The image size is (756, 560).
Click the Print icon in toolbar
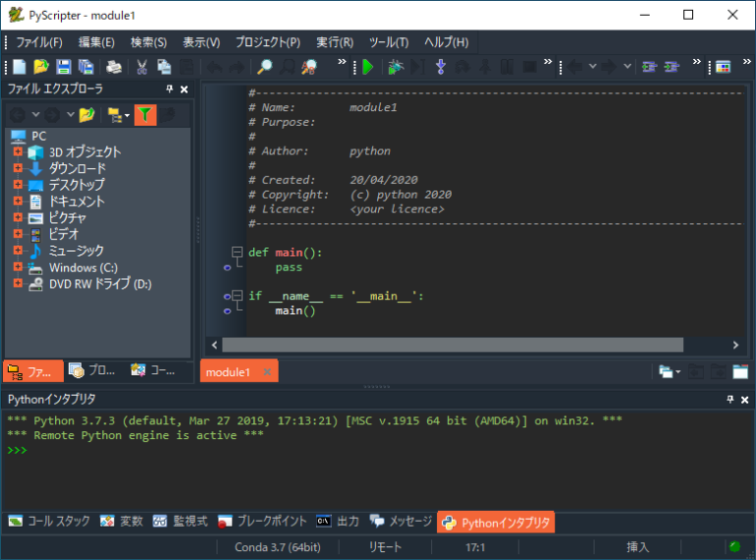tap(114, 67)
